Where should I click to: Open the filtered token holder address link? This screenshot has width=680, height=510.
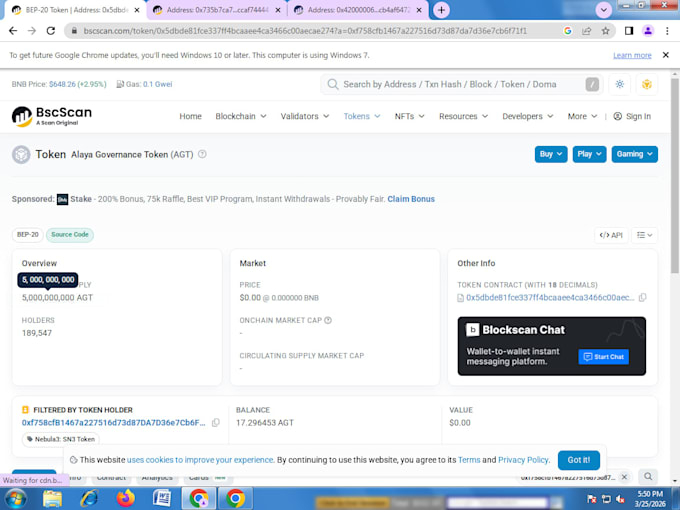[113, 423]
